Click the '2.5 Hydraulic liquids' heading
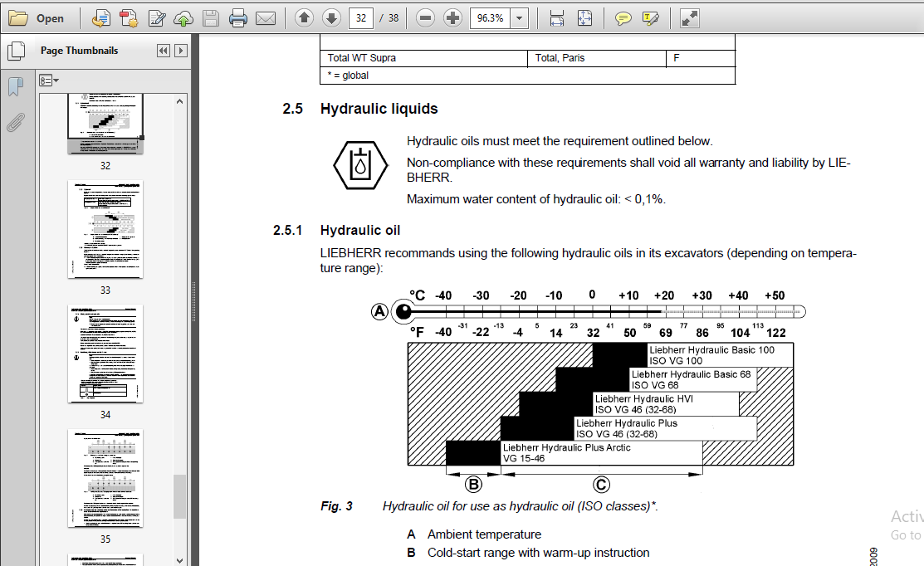Viewport: 924px width, 566px height. (x=360, y=109)
